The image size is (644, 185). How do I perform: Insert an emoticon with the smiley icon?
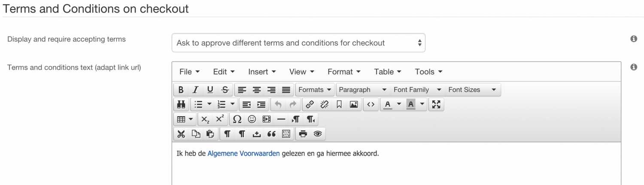252,119
